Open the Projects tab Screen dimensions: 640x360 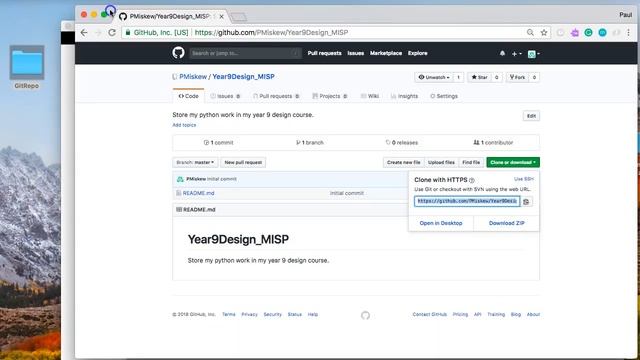[330, 96]
